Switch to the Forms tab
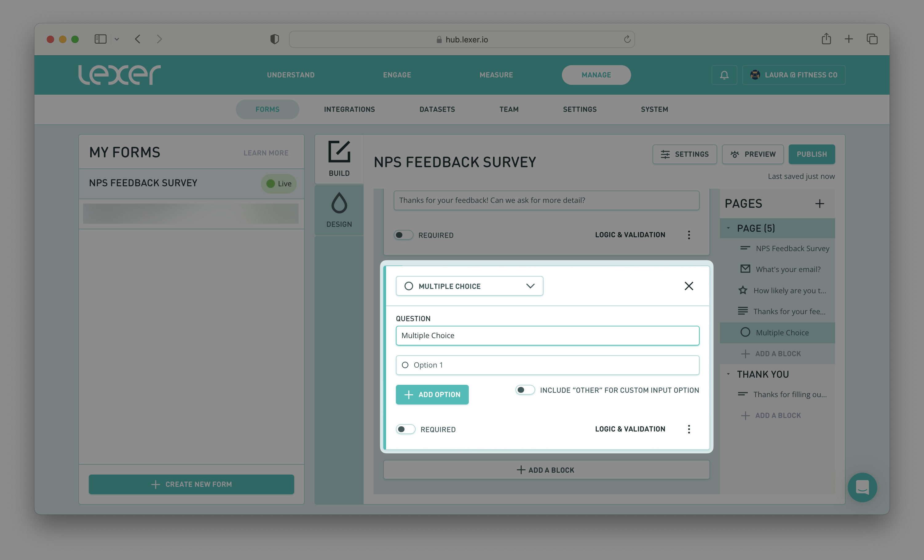The width and height of the screenshot is (924, 560). coord(267,109)
